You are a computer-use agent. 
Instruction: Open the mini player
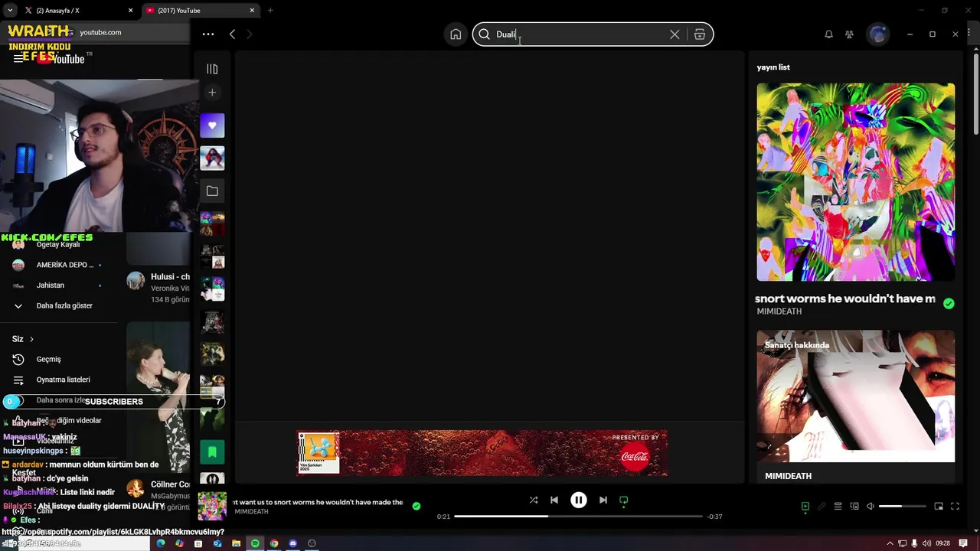point(939,507)
